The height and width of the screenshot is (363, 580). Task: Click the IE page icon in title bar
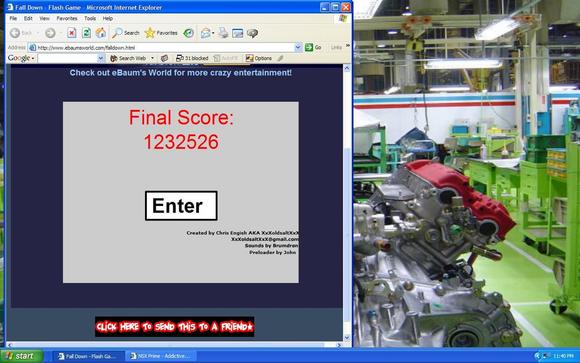tap(10, 7)
